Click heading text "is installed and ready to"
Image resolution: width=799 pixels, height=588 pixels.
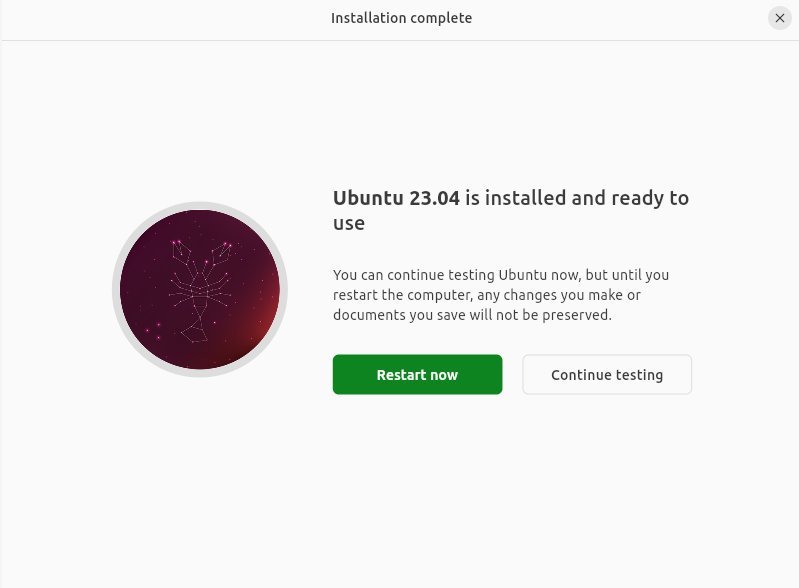pos(577,198)
